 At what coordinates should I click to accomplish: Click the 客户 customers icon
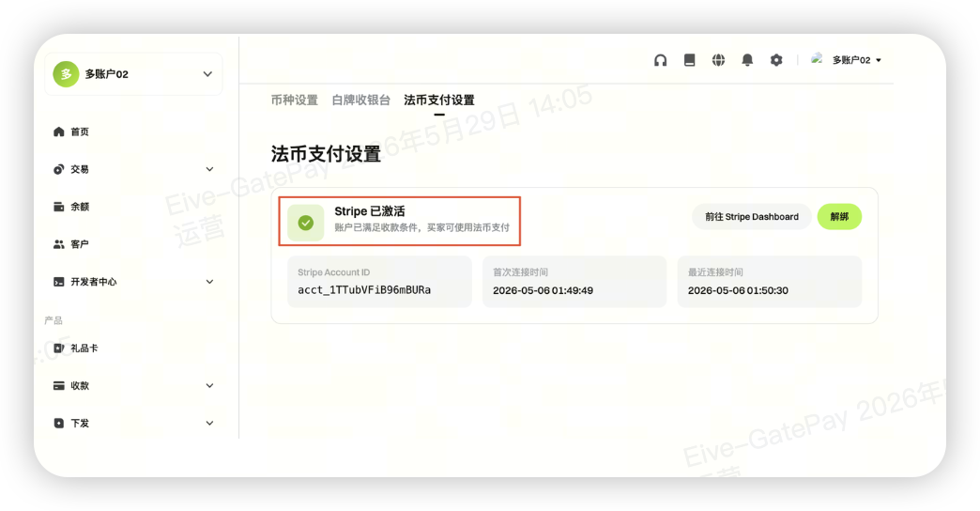(x=59, y=244)
